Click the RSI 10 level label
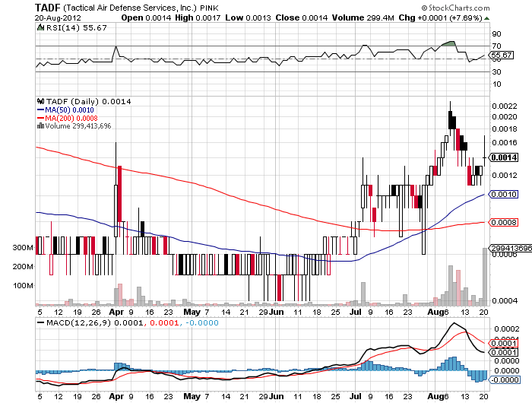Image resolution: width=532 pixels, height=403 pixels. (496, 84)
